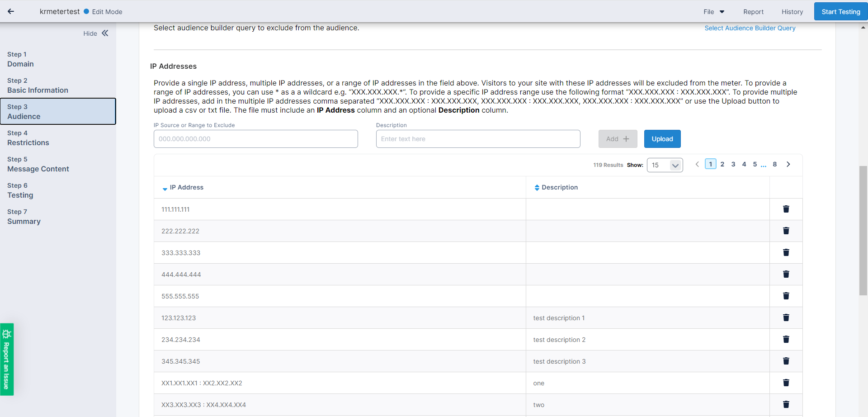The image size is (868, 417).
Task: Click the back arrow icon
Action: [x=11, y=12]
